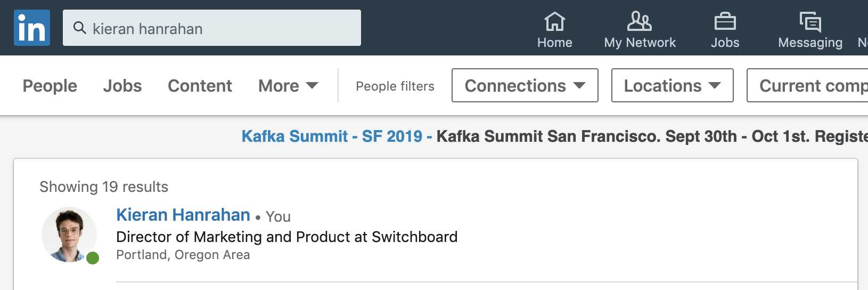Open Kieran Hanrahan's profile name link
Screen dimensions: 868x290
click(183, 215)
